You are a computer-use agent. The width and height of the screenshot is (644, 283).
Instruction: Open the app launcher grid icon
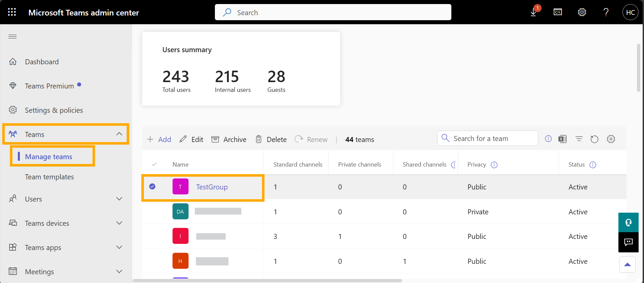point(12,12)
